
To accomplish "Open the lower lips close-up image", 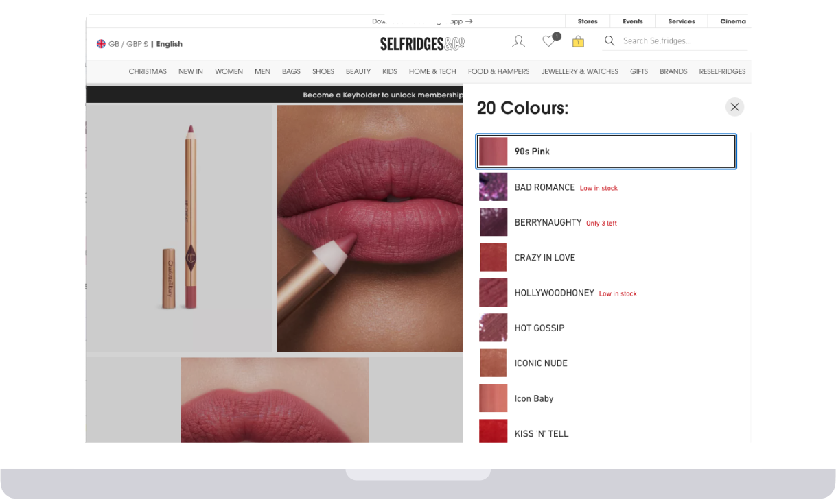I will pos(275,400).
